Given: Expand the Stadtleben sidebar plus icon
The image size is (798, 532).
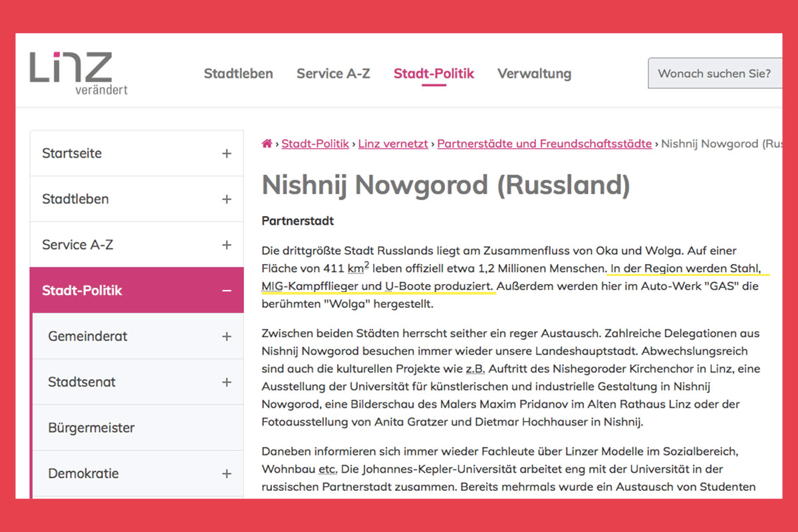Looking at the screenshot, I should [x=227, y=199].
